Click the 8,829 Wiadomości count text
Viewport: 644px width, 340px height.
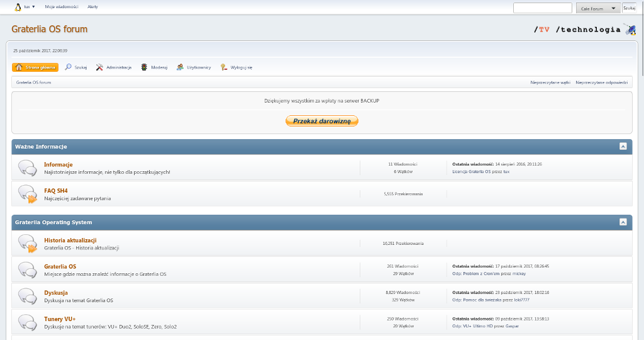[x=403, y=293]
